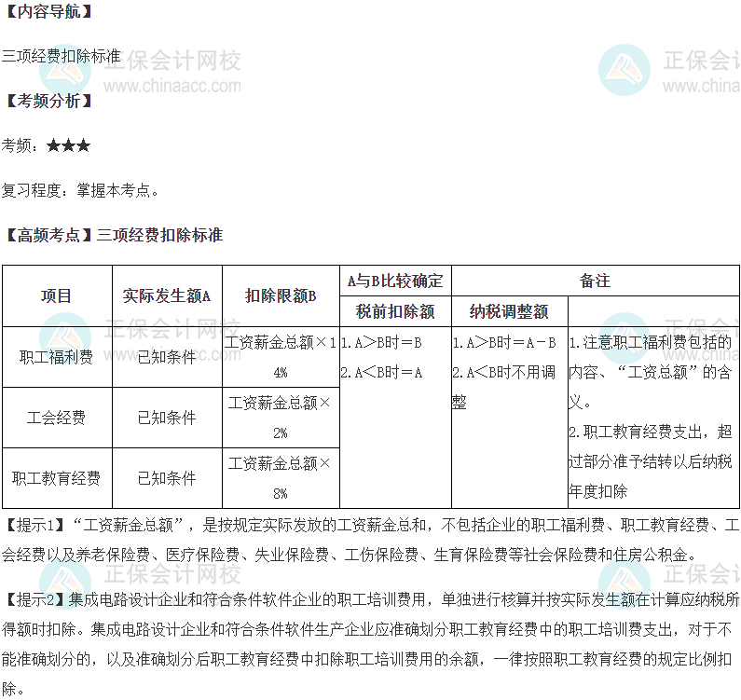The width and height of the screenshot is (741, 700).
Task: Click the 工资薪金总额×14% cell
Action: [x=281, y=357]
